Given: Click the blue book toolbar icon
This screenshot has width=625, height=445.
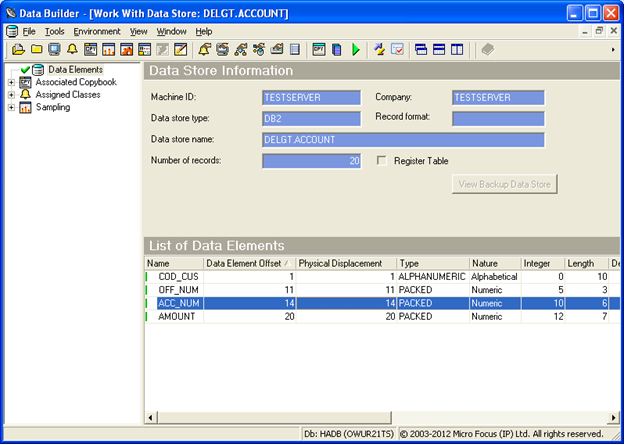Looking at the screenshot, I should tap(337, 49).
